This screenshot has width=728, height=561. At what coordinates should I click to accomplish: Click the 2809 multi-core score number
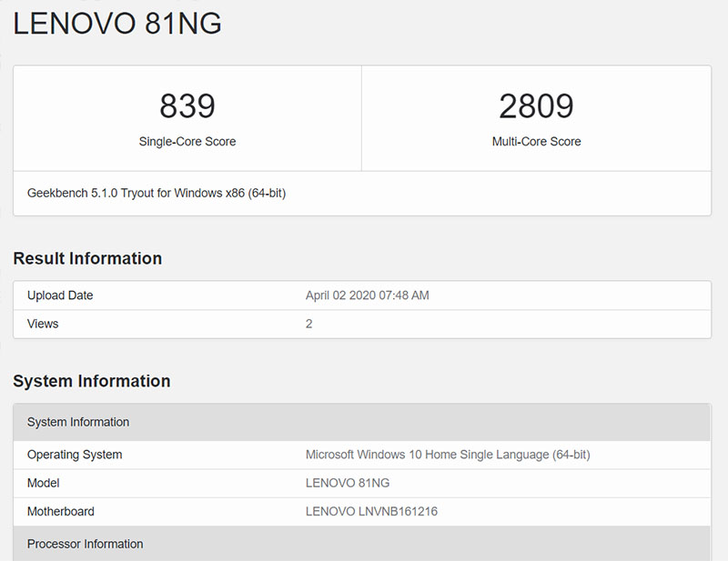click(536, 106)
